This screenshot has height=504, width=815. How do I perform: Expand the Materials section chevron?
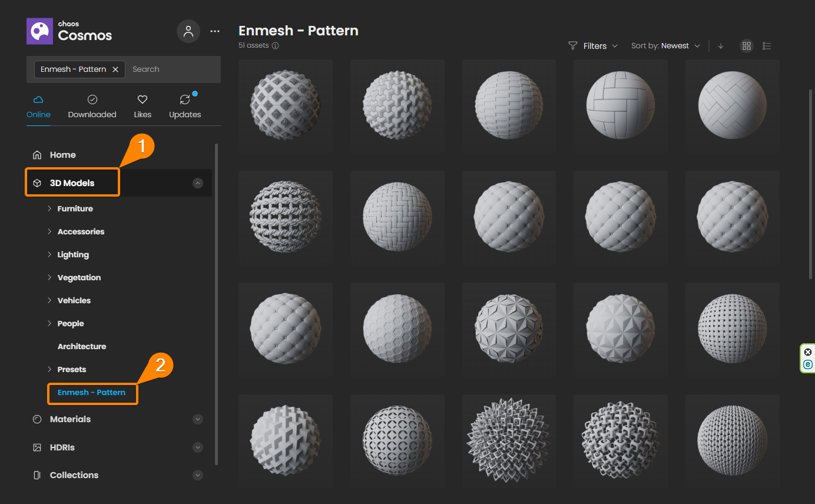[x=198, y=419]
